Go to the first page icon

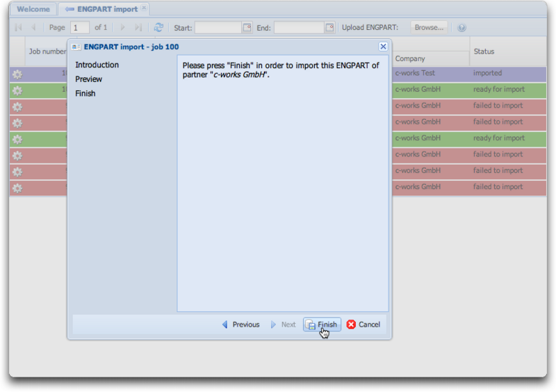[x=19, y=28]
